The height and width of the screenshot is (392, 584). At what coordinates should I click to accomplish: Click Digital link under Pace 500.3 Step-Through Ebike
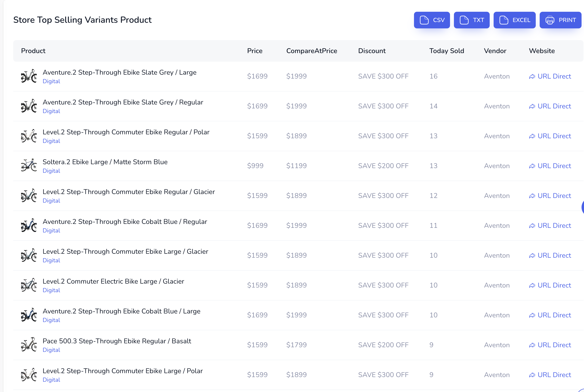pos(51,350)
